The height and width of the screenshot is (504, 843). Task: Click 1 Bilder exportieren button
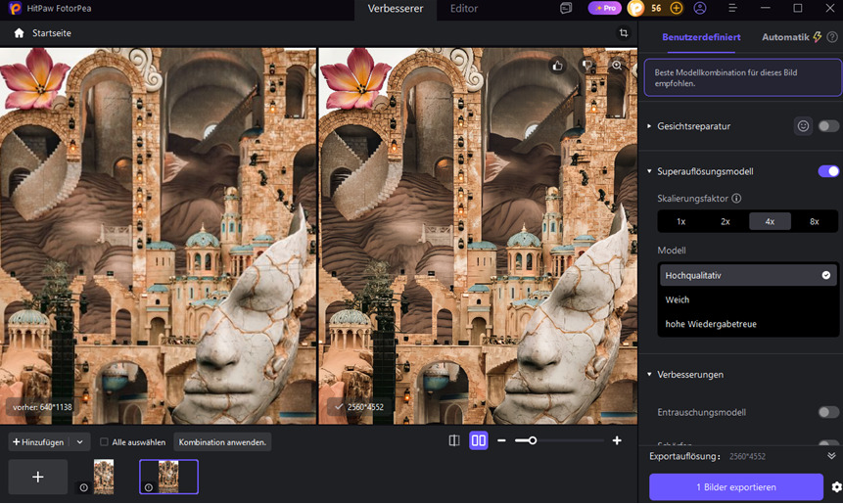coord(736,486)
